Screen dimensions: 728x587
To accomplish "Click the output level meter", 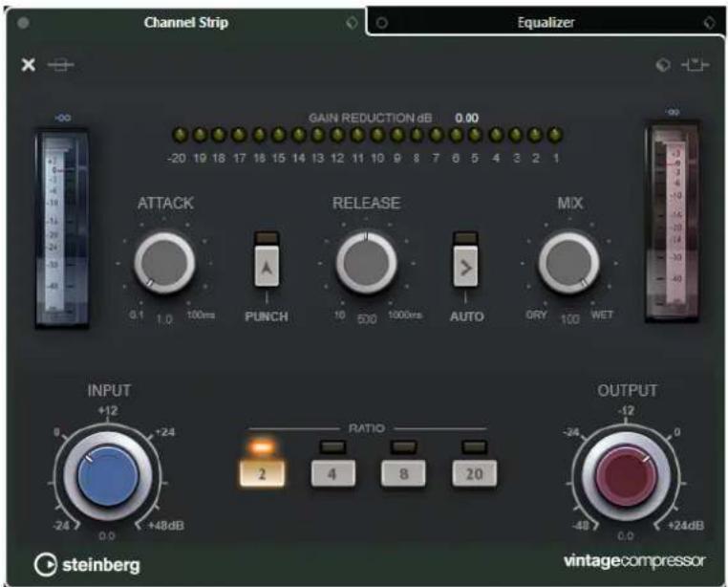I will coord(673,222).
